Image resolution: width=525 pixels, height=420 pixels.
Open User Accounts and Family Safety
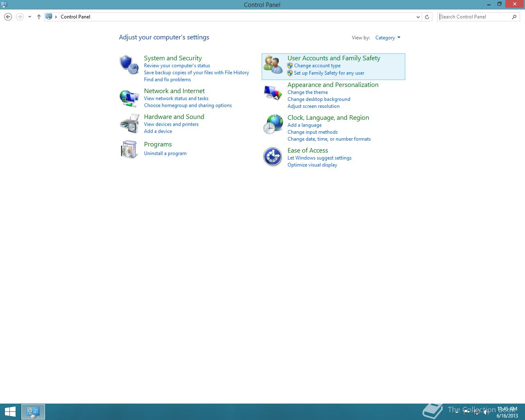[x=334, y=58]
